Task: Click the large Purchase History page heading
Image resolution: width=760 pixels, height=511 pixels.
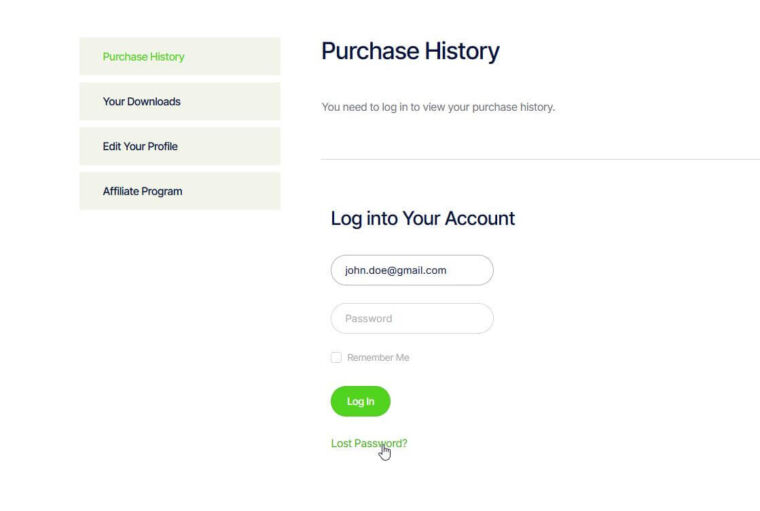Action: coord(410,51)
